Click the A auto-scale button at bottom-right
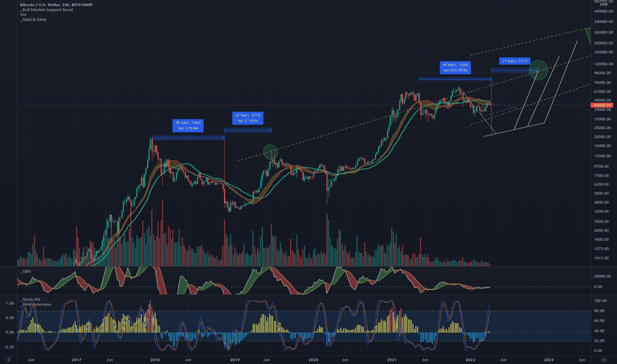 pos(604,359)
